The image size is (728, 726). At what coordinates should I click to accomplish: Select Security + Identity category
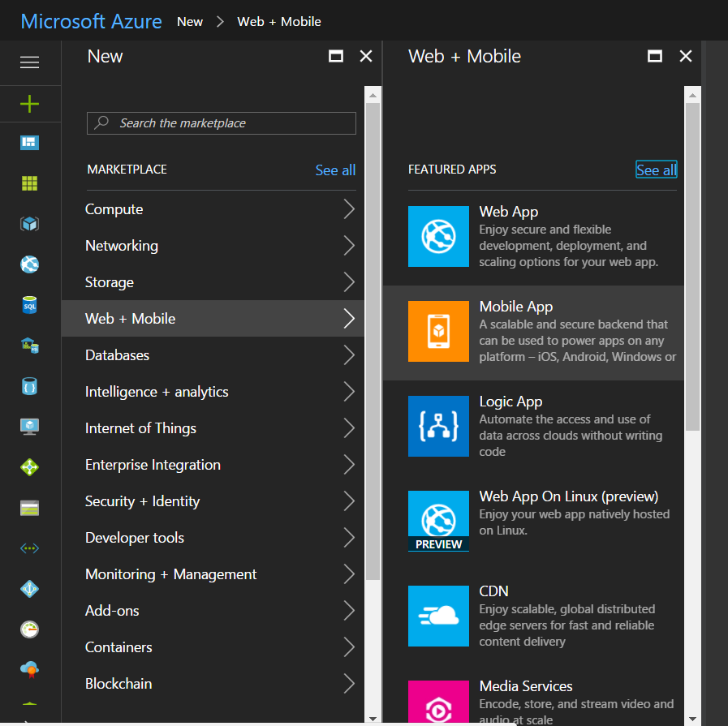pos(213,501)
